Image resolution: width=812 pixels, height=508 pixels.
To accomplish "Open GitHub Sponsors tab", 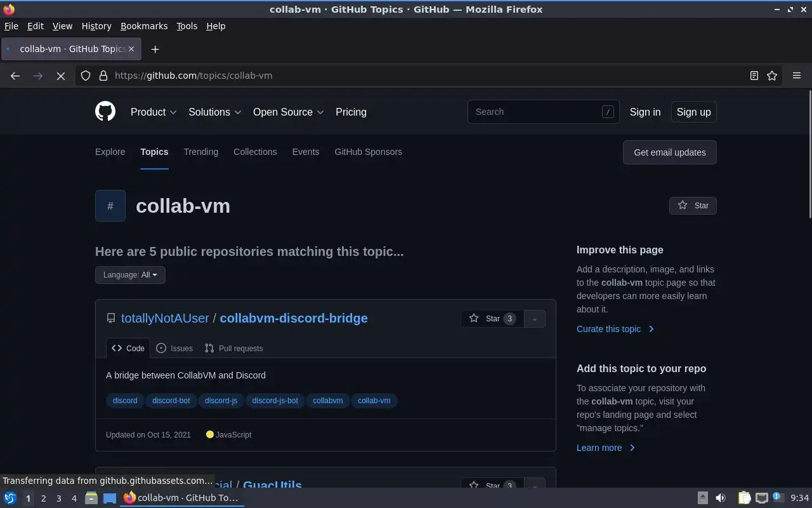I will click(368, 152).
